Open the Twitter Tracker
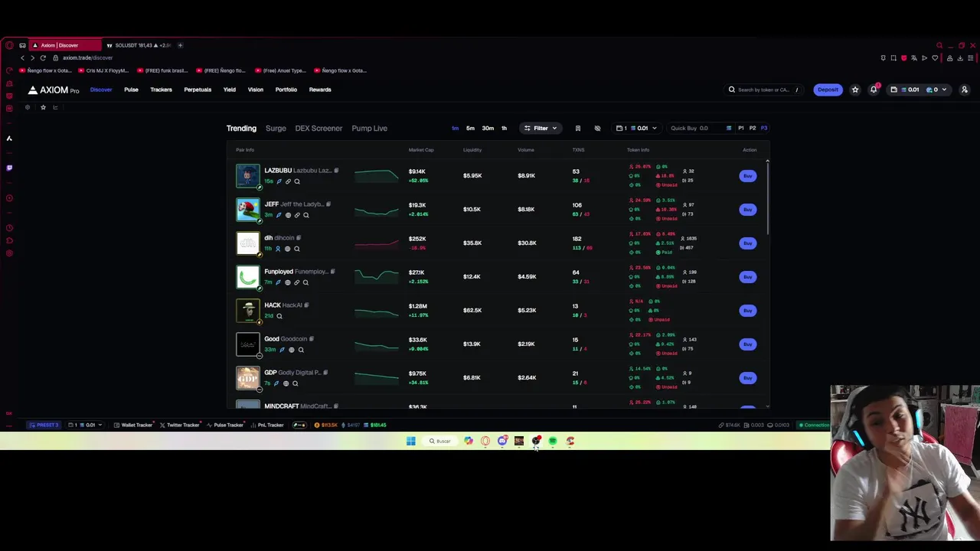Image resolution: width=980 pixels, height=551 pixels. coord(179,425)
